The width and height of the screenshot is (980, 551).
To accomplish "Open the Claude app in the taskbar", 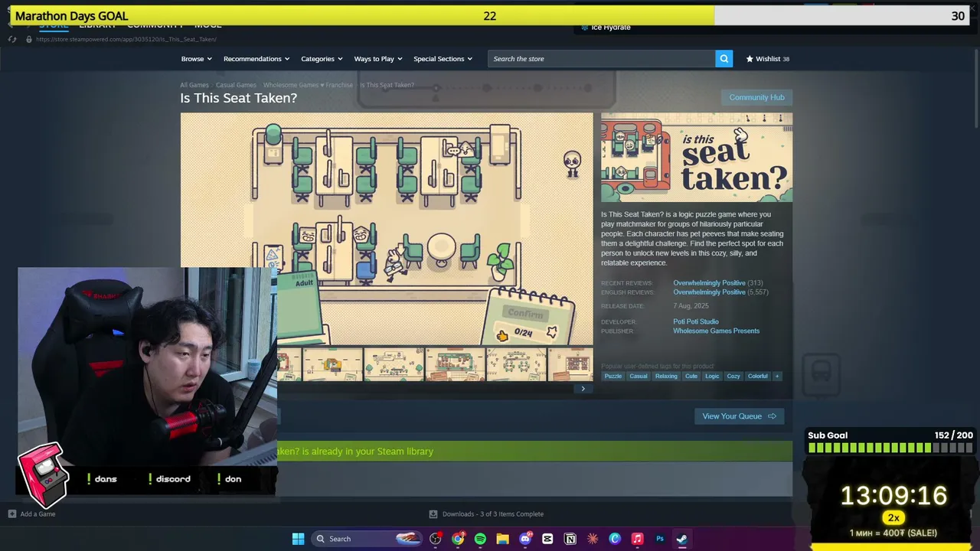I will point(592,539).
